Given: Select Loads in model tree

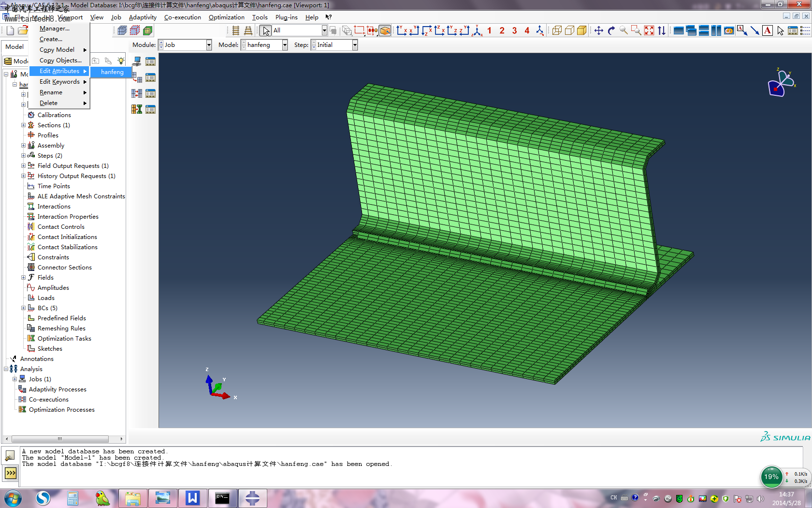Looking at the screenshot, I should (46, 298).
